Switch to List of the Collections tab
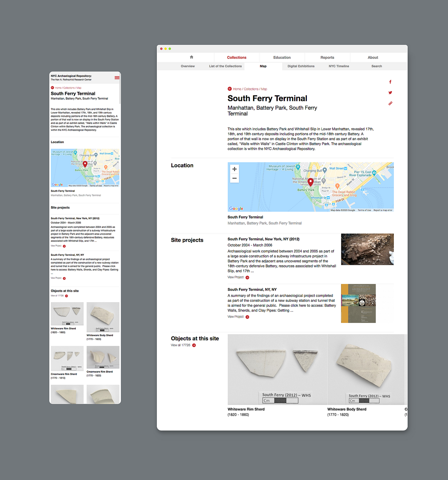448x480 pixels. pos(225,66)
